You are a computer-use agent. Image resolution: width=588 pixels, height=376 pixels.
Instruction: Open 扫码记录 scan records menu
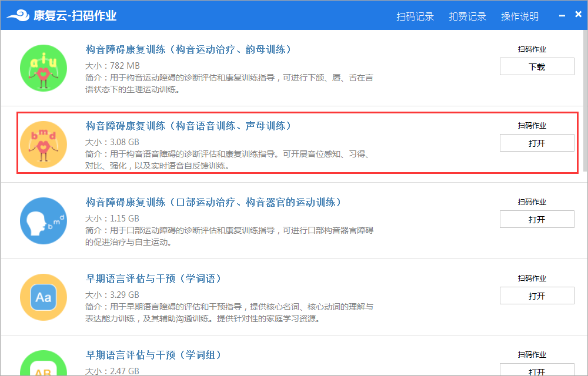[415, 16]
